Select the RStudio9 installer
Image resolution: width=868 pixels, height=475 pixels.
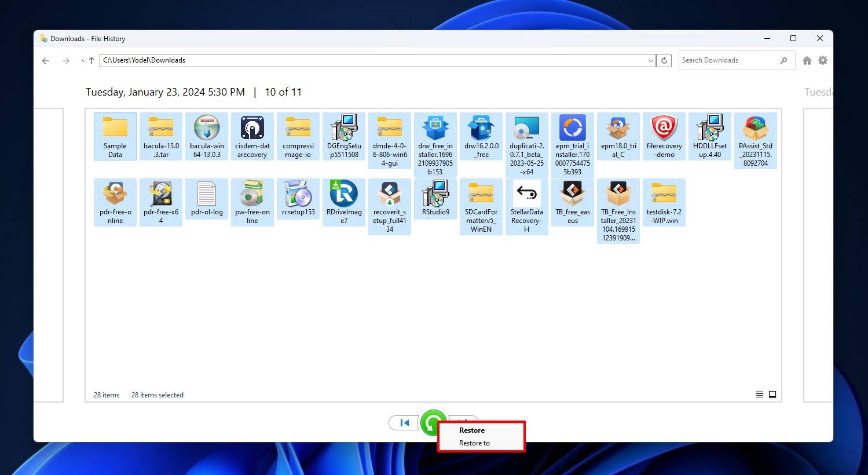click(435, 198)
